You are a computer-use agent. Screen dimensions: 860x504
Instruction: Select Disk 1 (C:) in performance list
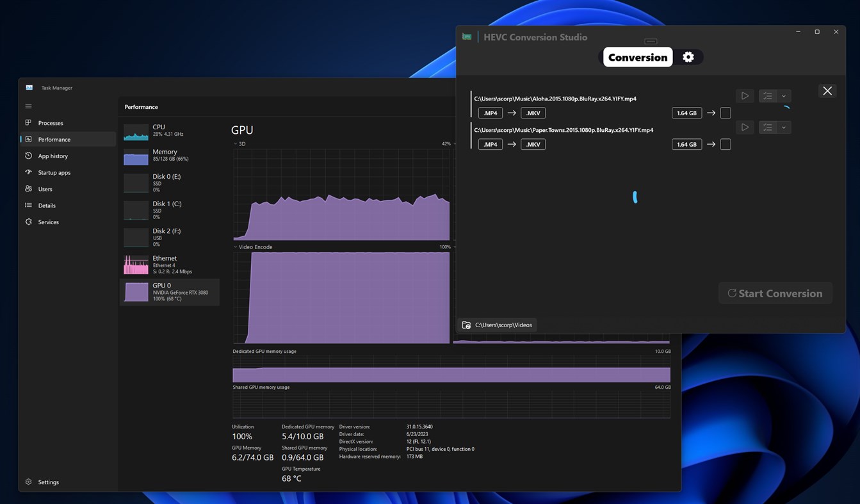170,210
